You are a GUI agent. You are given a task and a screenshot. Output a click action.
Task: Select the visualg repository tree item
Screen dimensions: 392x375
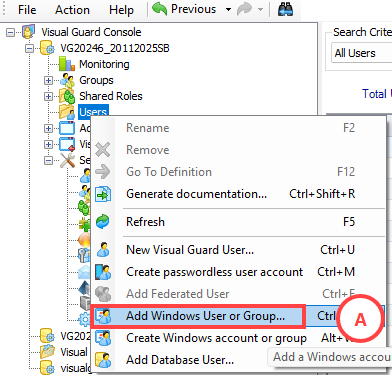75,368
